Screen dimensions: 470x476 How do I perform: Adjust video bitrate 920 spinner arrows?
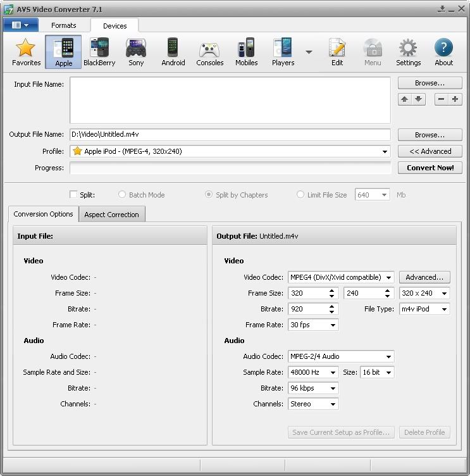[331, 309]
